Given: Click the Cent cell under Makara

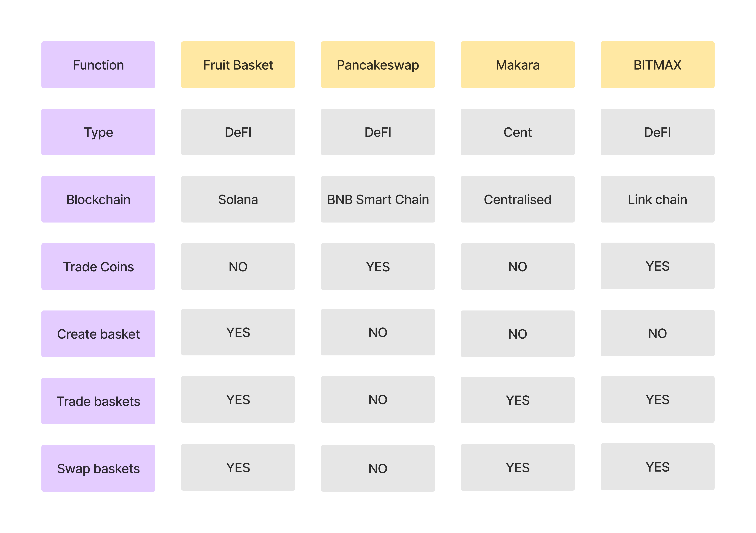Looking at the screenshot, I should 518,132.
